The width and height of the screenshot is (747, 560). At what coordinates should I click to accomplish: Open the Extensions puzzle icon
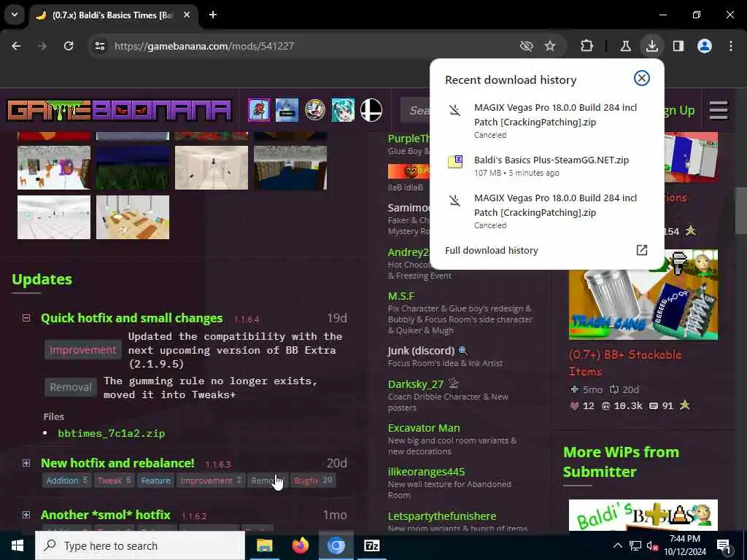tap(587, 46)
